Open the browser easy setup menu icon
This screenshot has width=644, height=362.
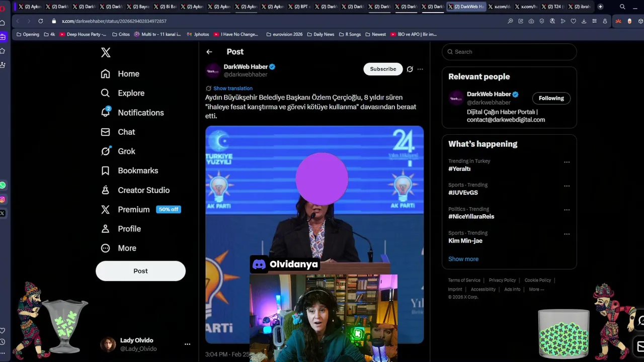coord(594,21)
